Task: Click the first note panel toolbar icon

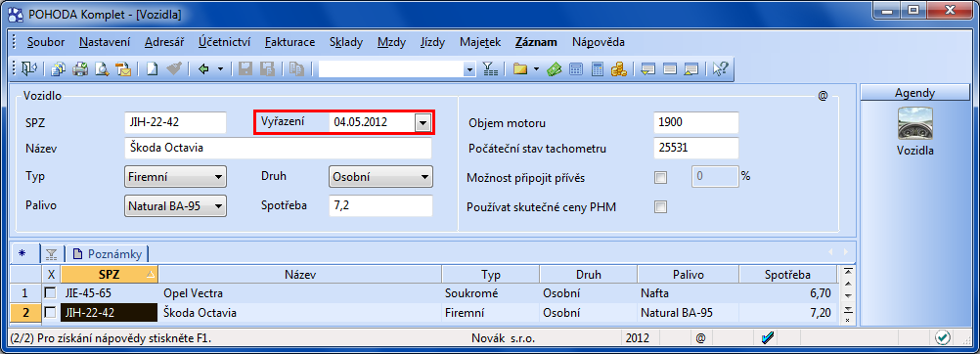Action: [648, 68]
